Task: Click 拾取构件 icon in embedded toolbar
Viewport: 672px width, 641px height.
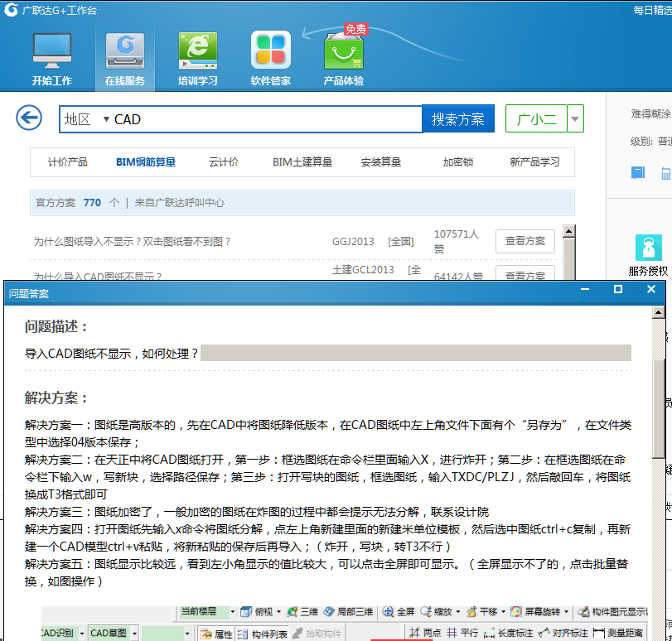Action: (297, 634)
